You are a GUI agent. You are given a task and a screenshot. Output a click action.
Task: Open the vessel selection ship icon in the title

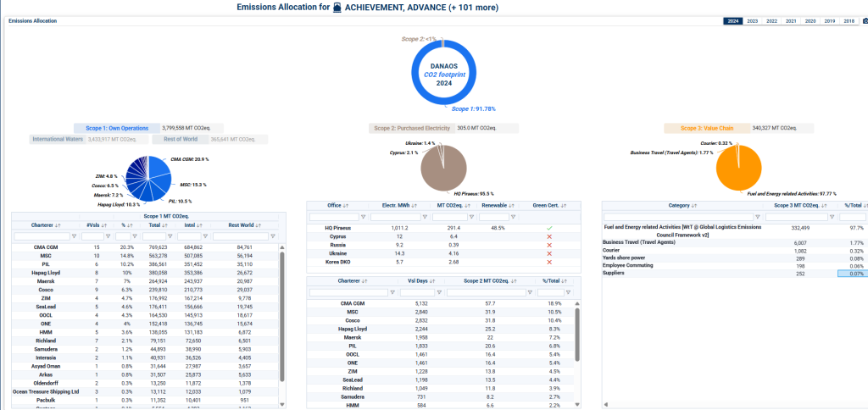[x=337, y=7]
